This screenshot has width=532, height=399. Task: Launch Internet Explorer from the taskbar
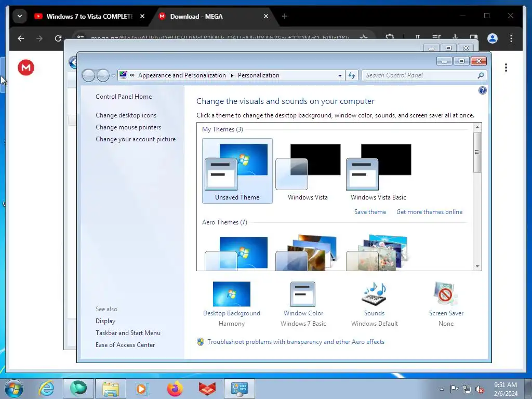pyautogui.click(x=46, y=389)
